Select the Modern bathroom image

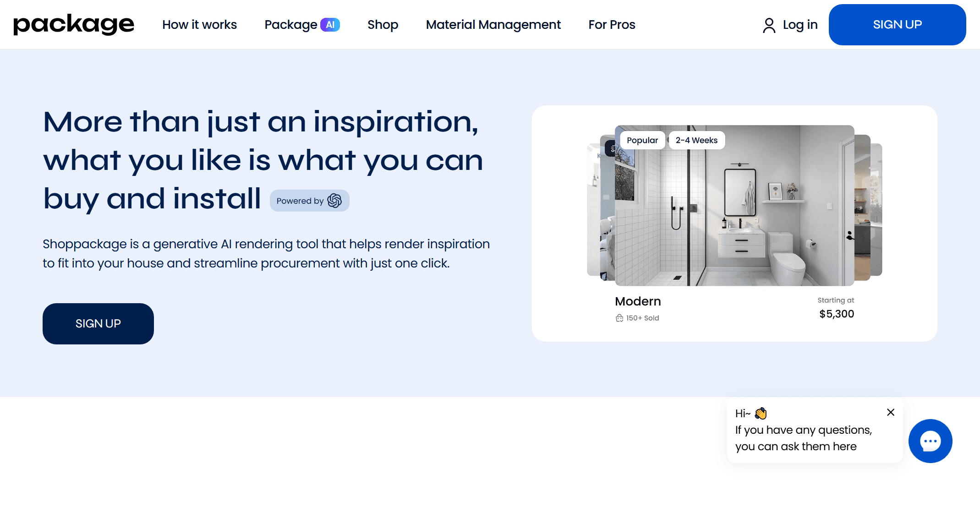[734, 215]
